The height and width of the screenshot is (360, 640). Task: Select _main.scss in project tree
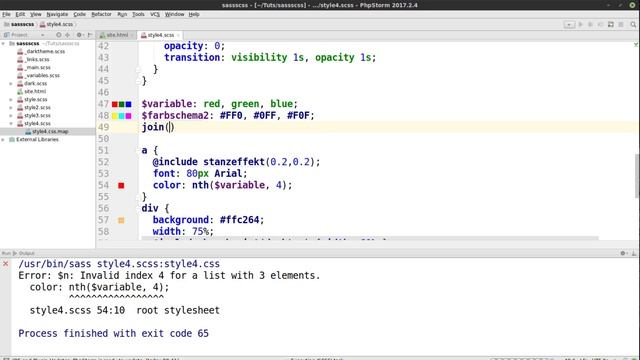38,67
